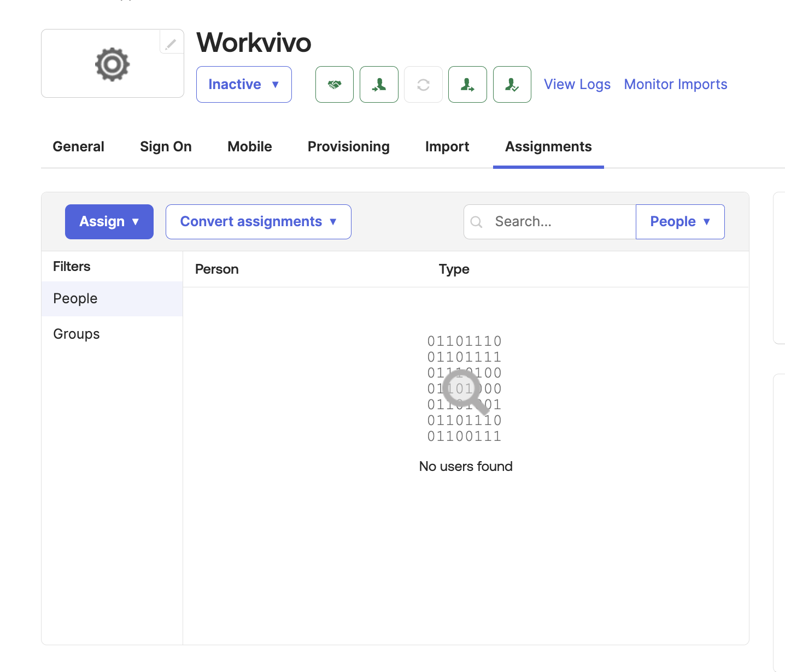Open the People search scope dropdown
The height and width of the screenshot is (672, 785).
pos(680,222)
